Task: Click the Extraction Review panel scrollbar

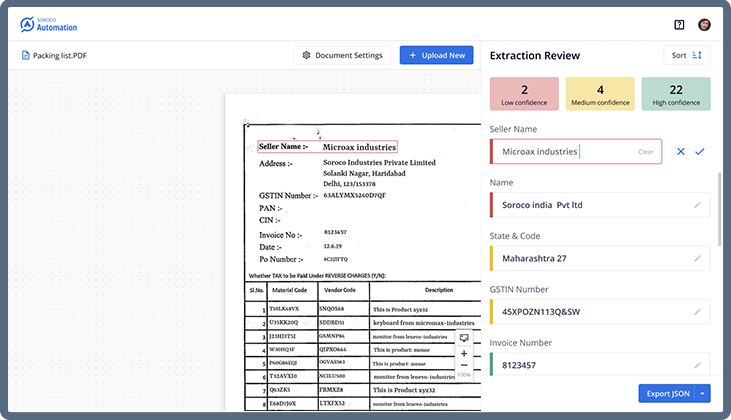Action: tap(719, 209)
